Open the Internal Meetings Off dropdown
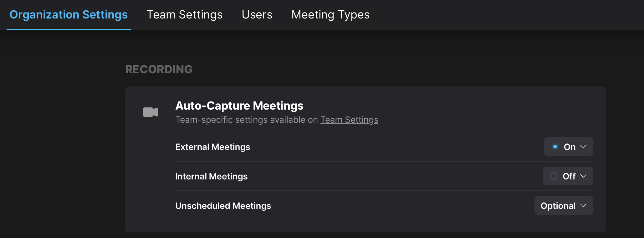This screenshot has width=644, height=238. (x=568, y=176)
